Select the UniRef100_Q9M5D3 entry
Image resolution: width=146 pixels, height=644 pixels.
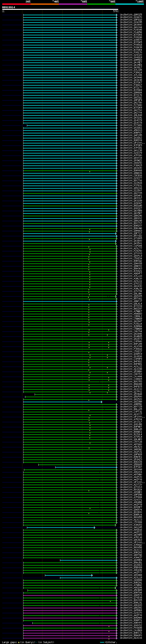[x=131, y=60]
